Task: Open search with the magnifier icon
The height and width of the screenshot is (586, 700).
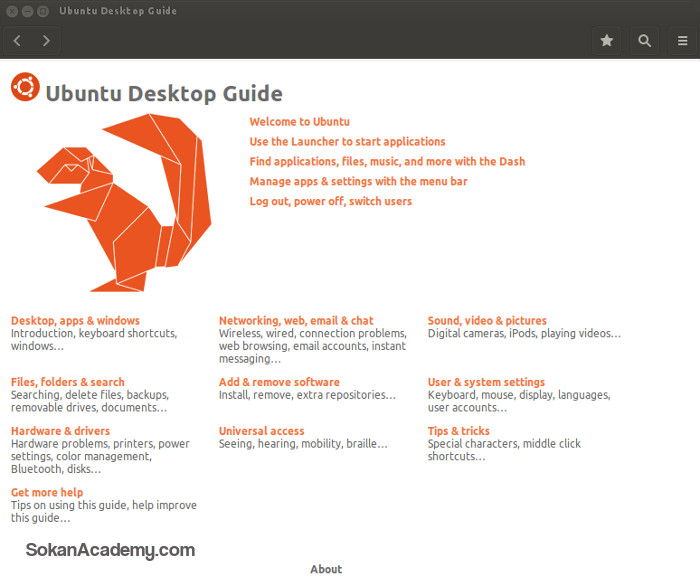Action: pos(644,41)
